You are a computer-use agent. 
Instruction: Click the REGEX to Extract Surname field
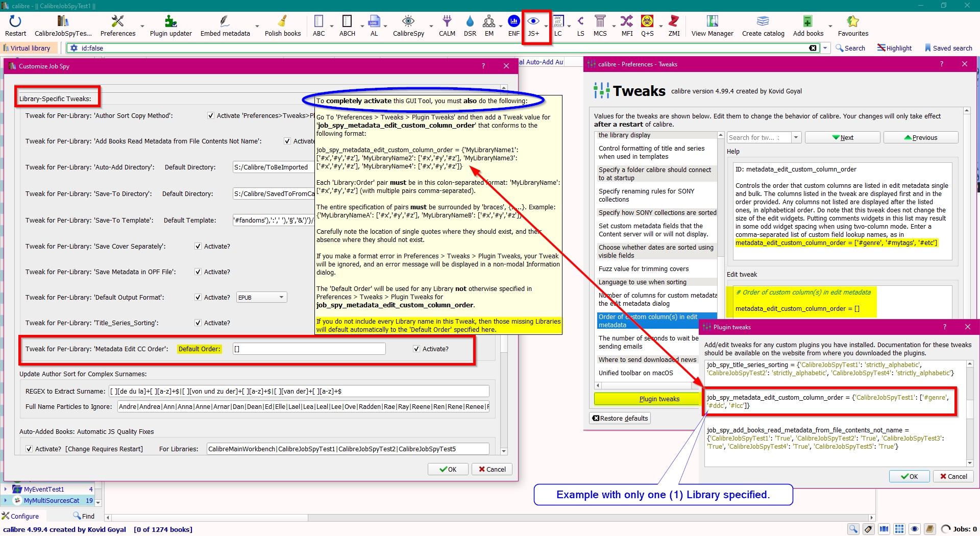(x=299, y=392)
